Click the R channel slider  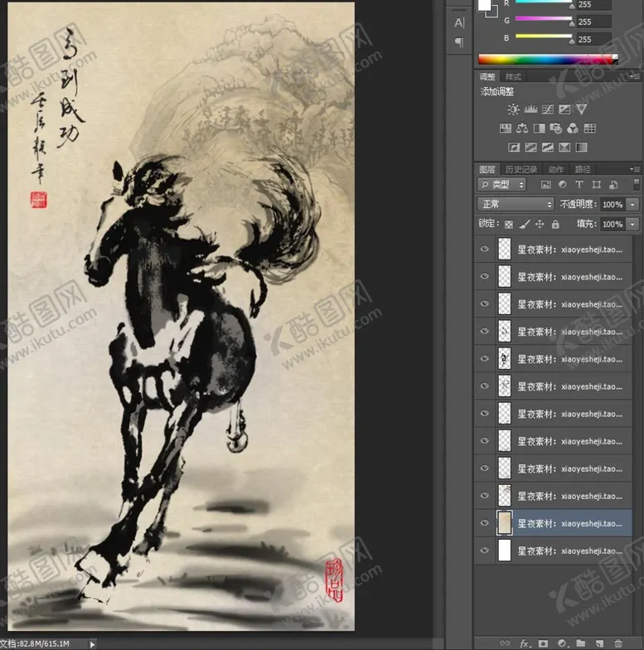544,2
